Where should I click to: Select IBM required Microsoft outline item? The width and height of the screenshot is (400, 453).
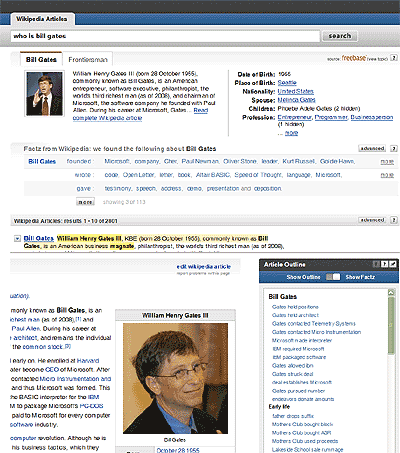[x=298, y=349]
